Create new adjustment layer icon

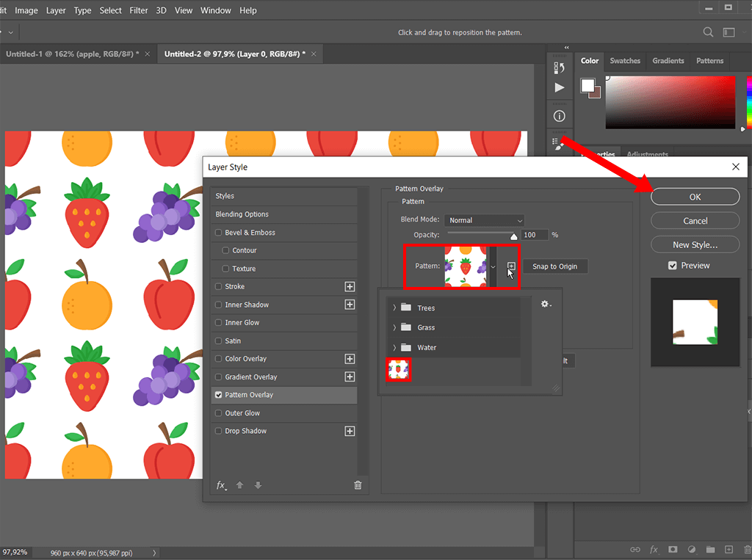692,550
